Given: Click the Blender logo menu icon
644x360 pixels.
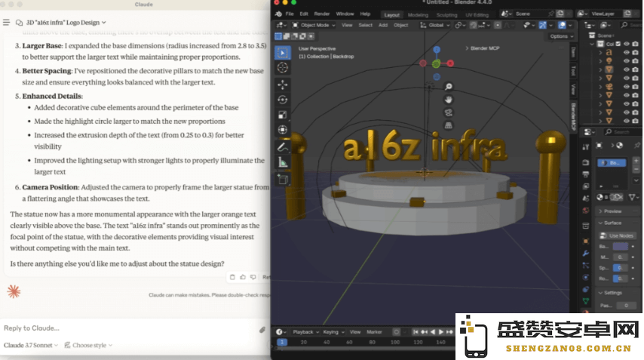Looking at the screenshot, I should pos(278,14).
